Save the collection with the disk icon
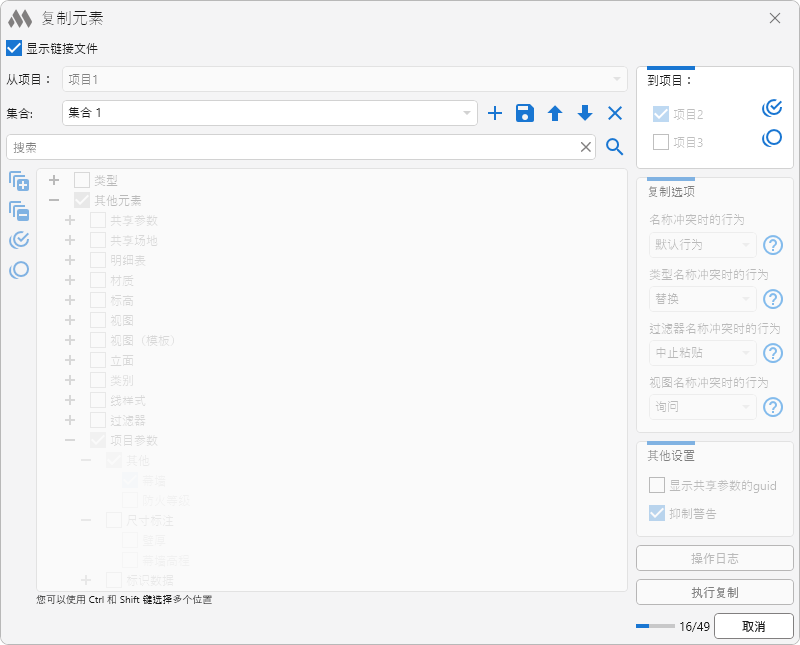The height and width of the screenshot is (645, 800). click(x=525, y=114)
